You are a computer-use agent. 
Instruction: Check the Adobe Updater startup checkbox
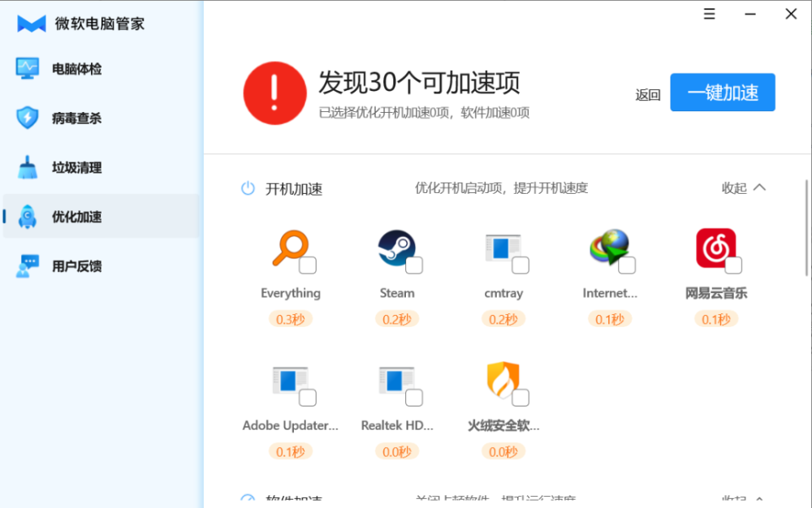(x=308, y=398)
